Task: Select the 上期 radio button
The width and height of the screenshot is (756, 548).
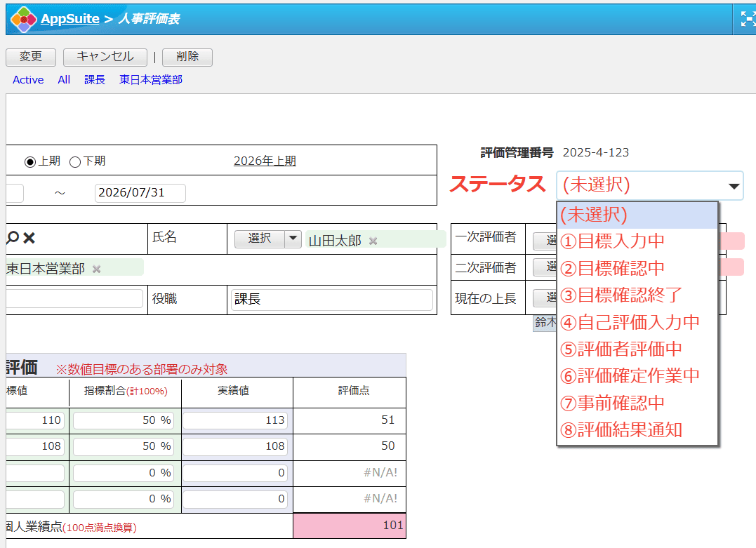Action: [x=30, y=162]
